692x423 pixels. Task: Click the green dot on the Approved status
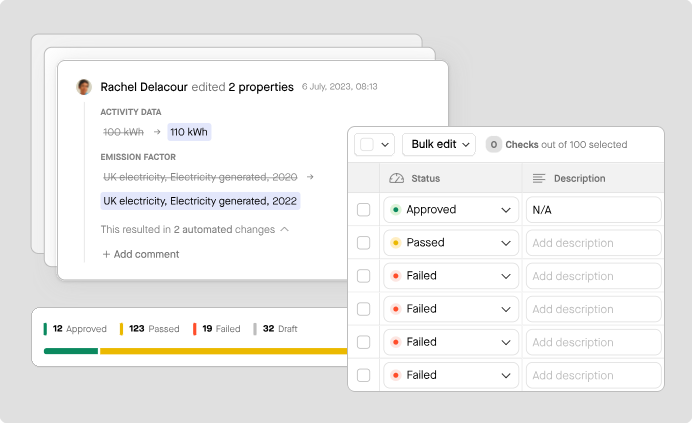click(x=396, y=210)
